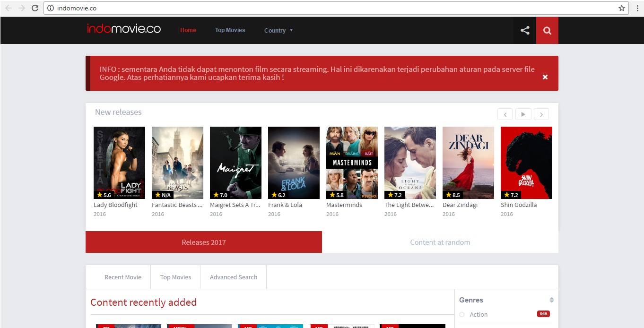Click the Lady Bloodfight title link
This screenshot has height=328, width=644.
[x=115, y=205]
